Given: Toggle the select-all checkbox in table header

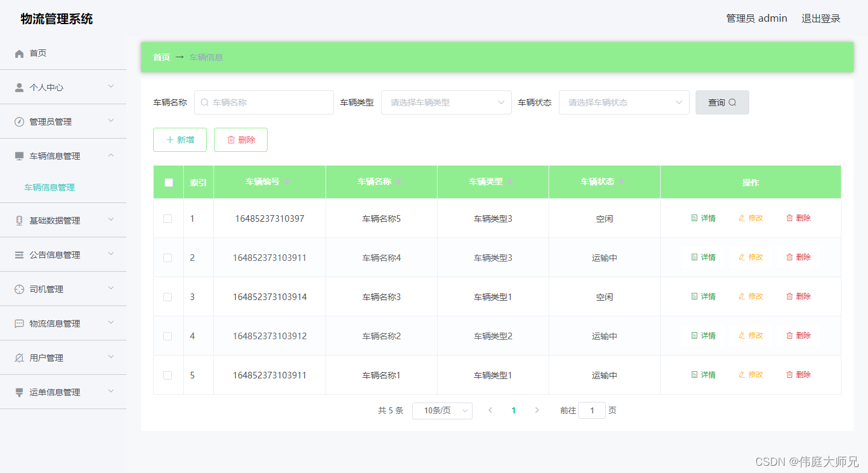Looking at the screenshot, I should [x=169, y=183].
